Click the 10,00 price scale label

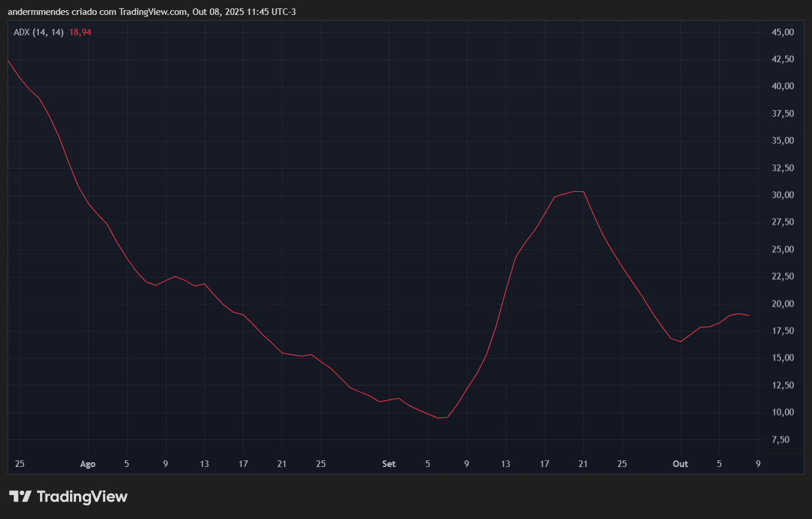pos(784,413)
